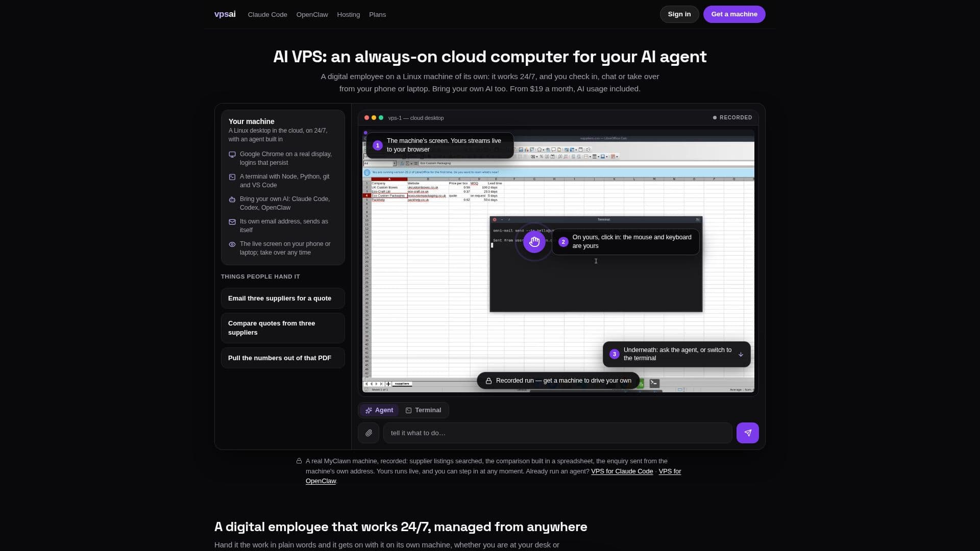Click the terminal icon beside Node, Python feature

coord(232,177)
